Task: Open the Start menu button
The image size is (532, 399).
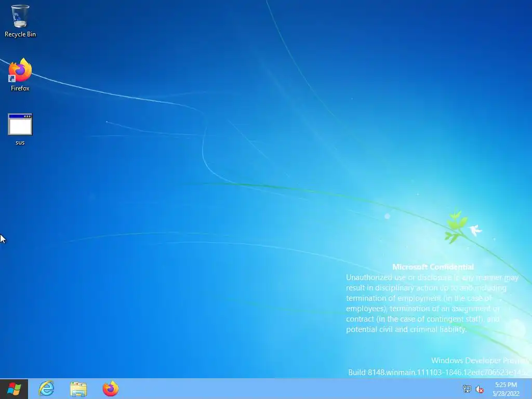Action: 14,389
